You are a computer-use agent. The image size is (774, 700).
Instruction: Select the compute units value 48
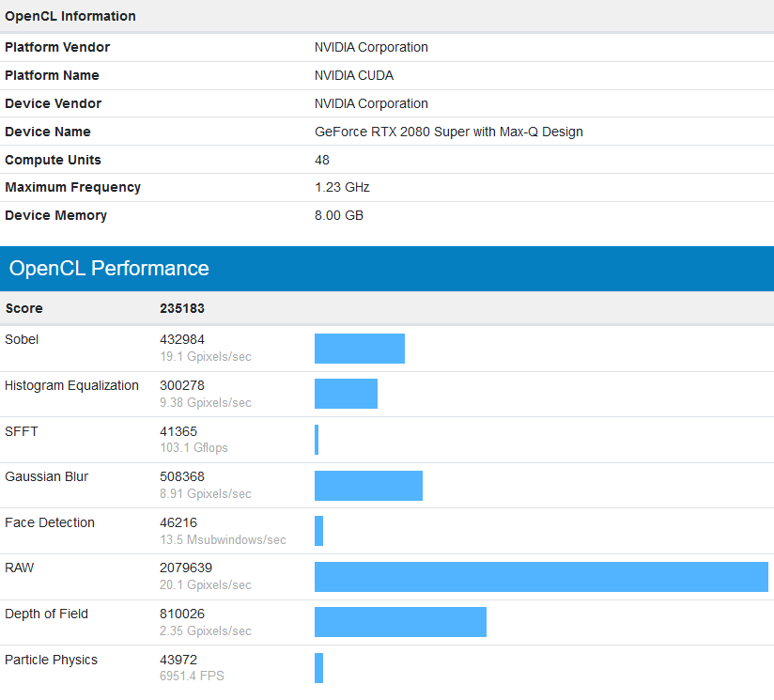(322, 160)
